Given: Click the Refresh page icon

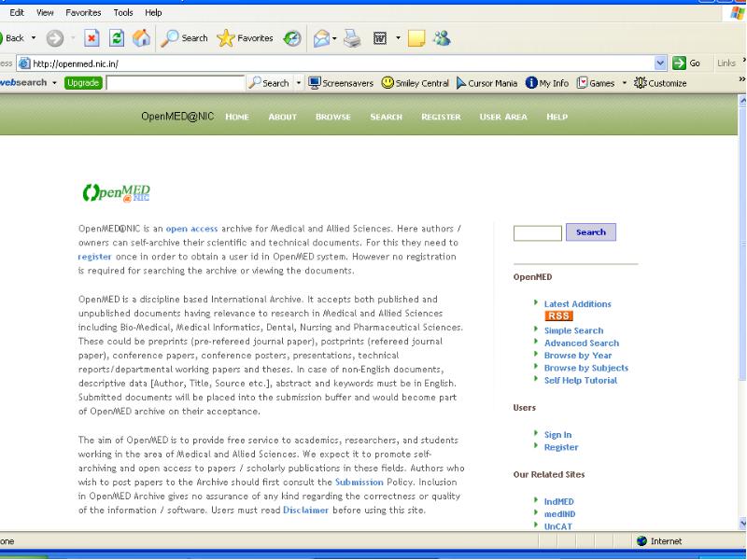Looking at the screenshot, I should pyautogui.click(x=116, y=38).
